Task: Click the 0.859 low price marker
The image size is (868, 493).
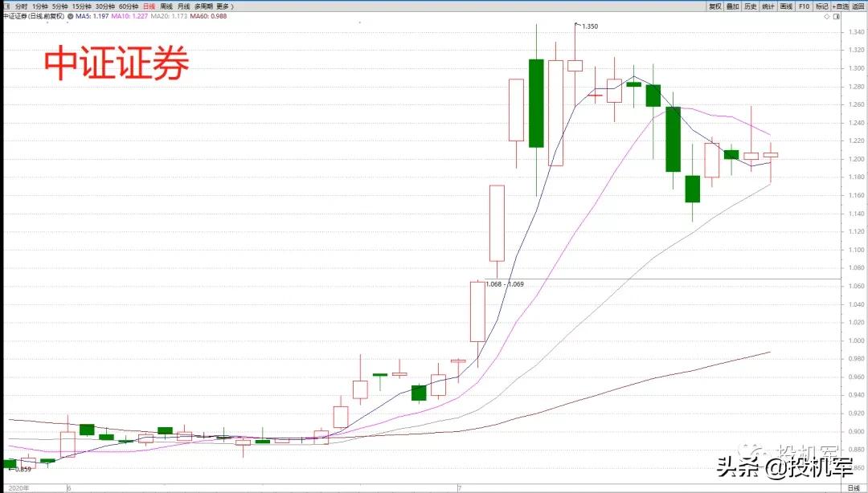Action: pyautogui.click(x=23, y=469)
